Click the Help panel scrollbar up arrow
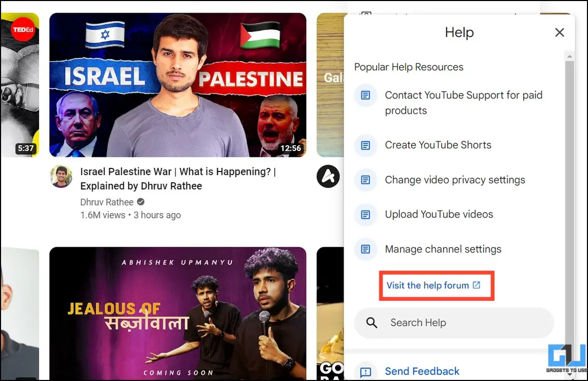 [x=570, y=56]
